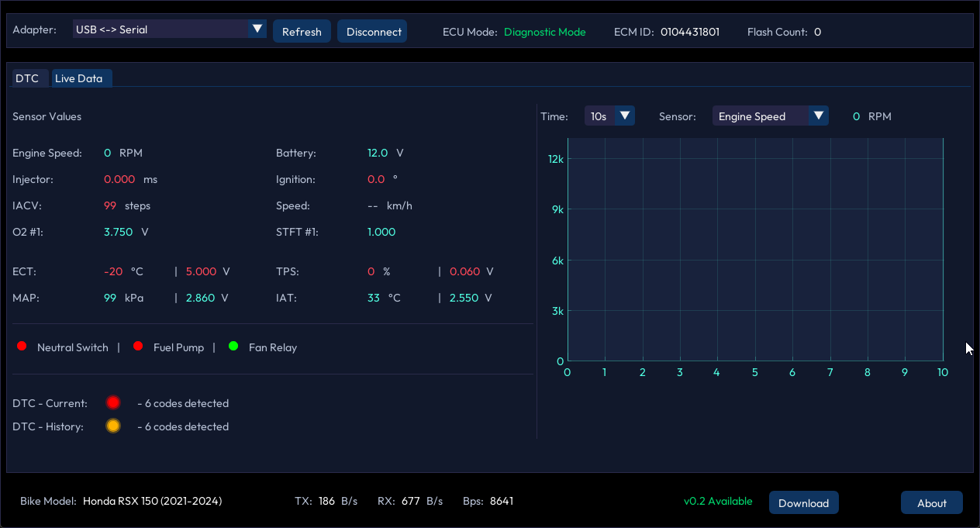This screenshot has width=980, height=528.
Task: Click the RX rate 677
Action: (411, 501)
